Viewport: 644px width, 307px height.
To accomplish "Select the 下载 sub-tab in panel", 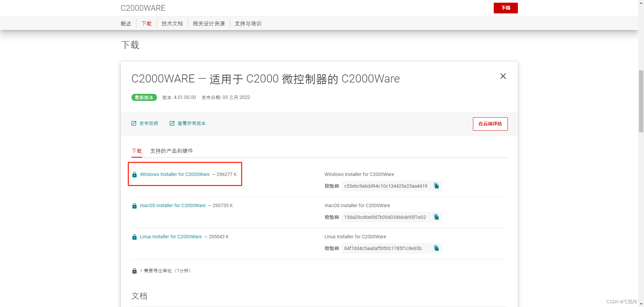I will (137, 151).
